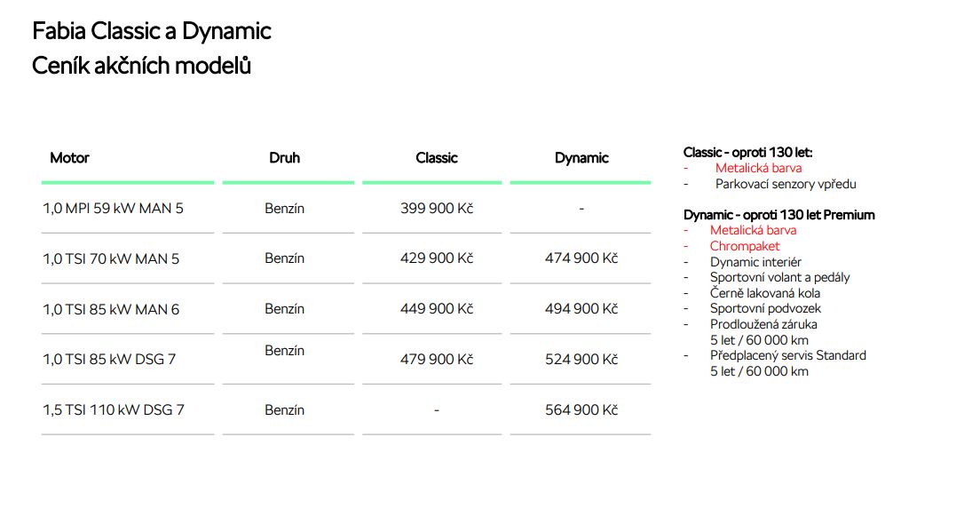Screen dimensions: 980x508
Task: Click 'Sportovní volant a pedály' list item
Action: [779, 277]
